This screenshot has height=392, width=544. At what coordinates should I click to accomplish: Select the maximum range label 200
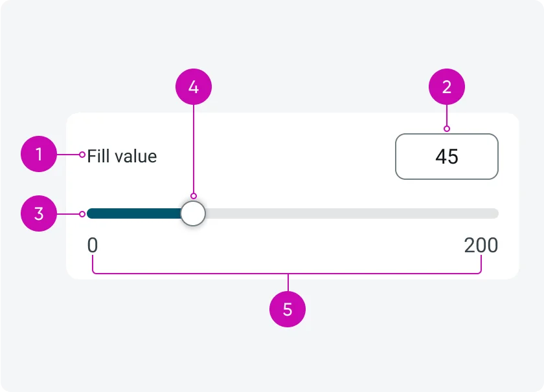(481, 246)
